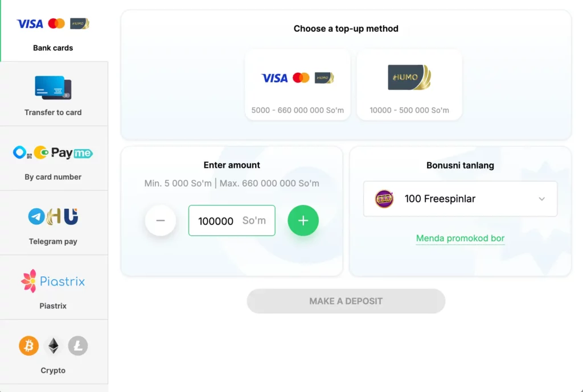Switch to the By card number tab
Viewport: 583px width, 392px height.
click(x=53, y=159)
